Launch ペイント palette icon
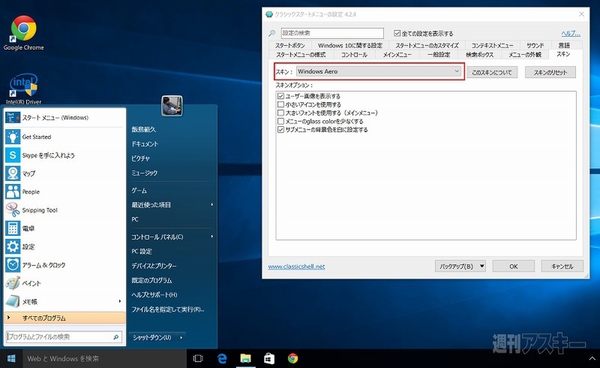Viewport: 600px width, 368px height. coord(13,283)
